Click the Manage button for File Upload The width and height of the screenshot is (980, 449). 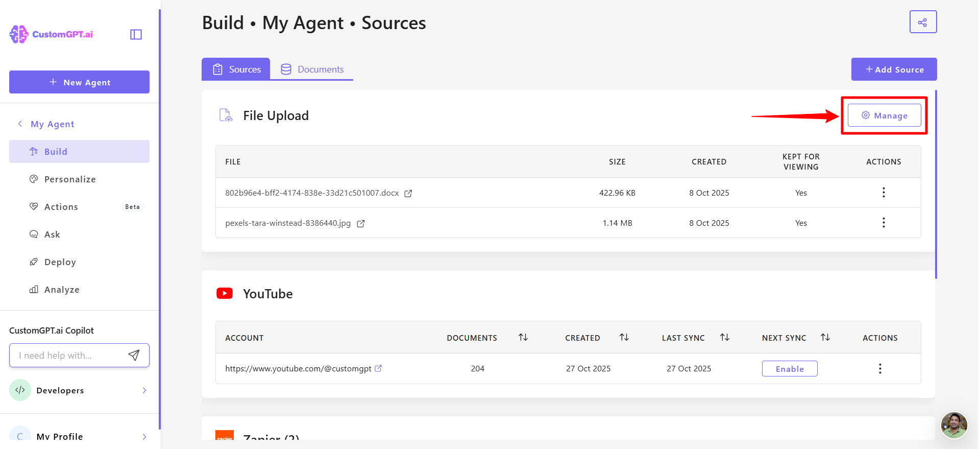click(x=884, y=115)
